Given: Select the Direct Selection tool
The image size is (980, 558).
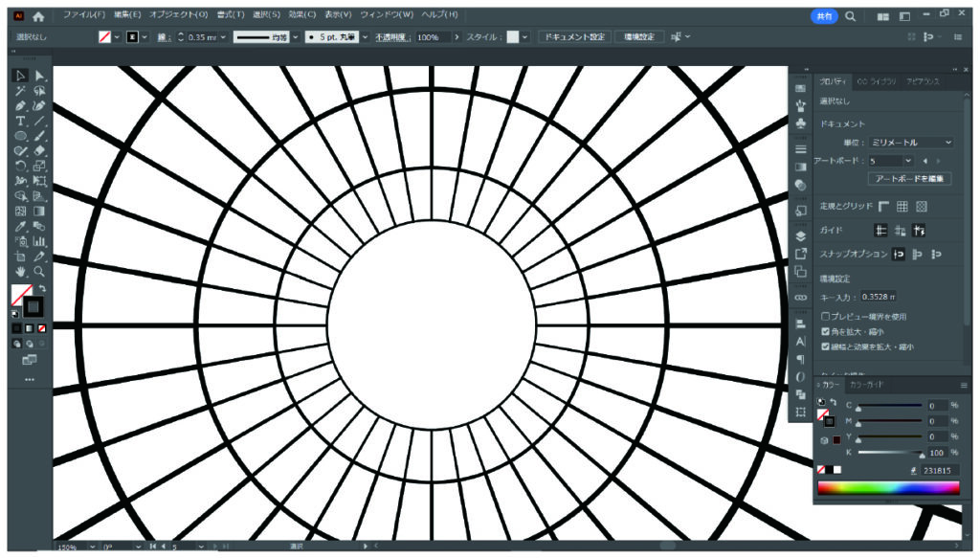Looking at the screenshot, I should coord(39,76).
